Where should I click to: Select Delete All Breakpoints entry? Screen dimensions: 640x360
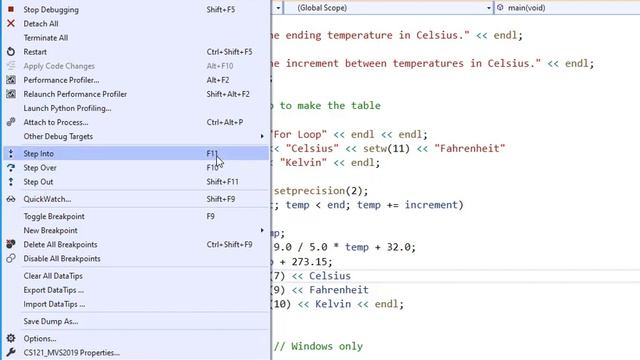click(136, 244)
